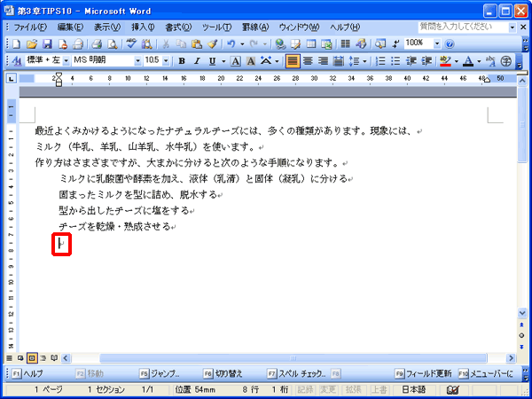Apply character border A icon
The image size is (532, 399).
click(x=236, y=61)
